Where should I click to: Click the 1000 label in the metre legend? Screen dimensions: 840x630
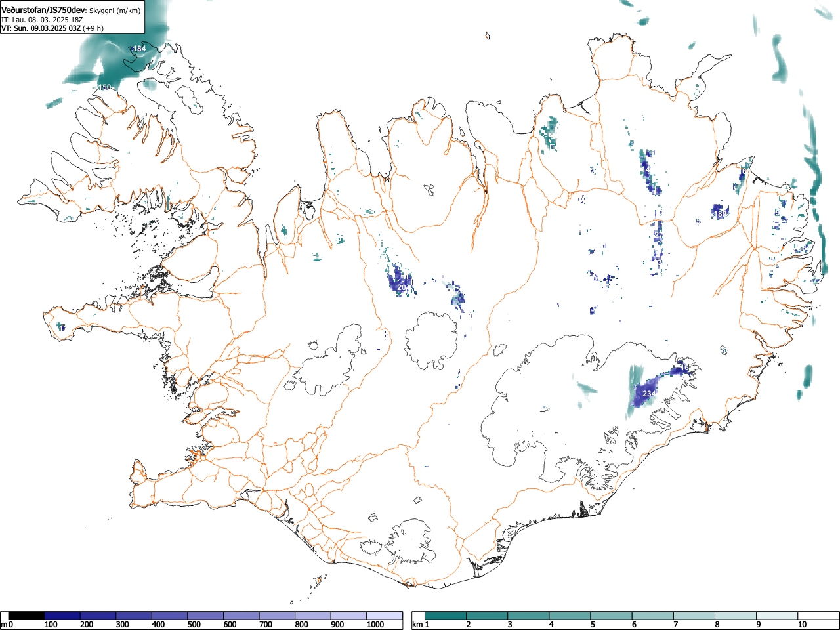(x=375, y=625)
